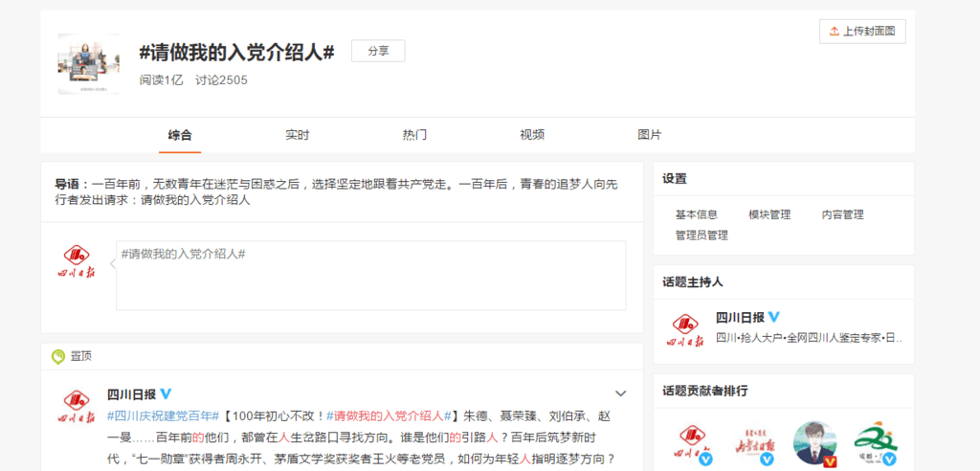Screen dimensions: 980x471
Task: Open the 视频 tab
Action: pos(532,135)
